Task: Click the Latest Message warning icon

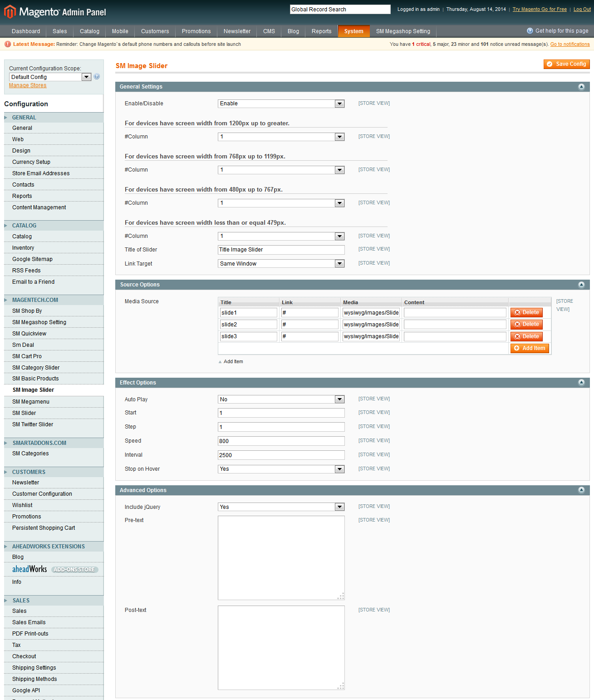Action: (7, 44)
